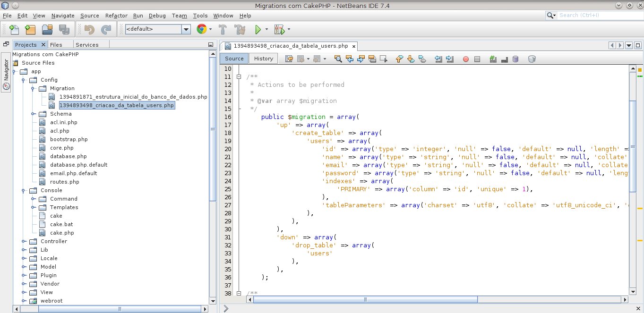Toggle Highlight Search in the editor toolbar

372,59
